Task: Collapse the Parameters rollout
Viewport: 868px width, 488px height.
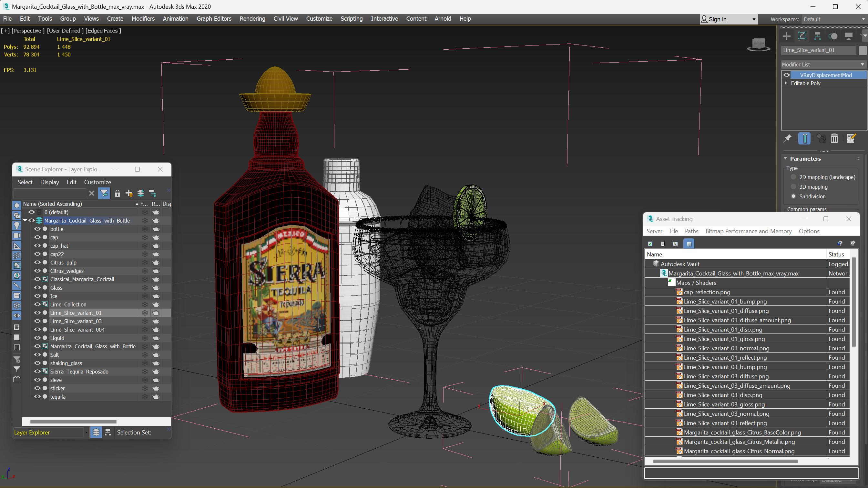Action: click(x=785, y=159)
